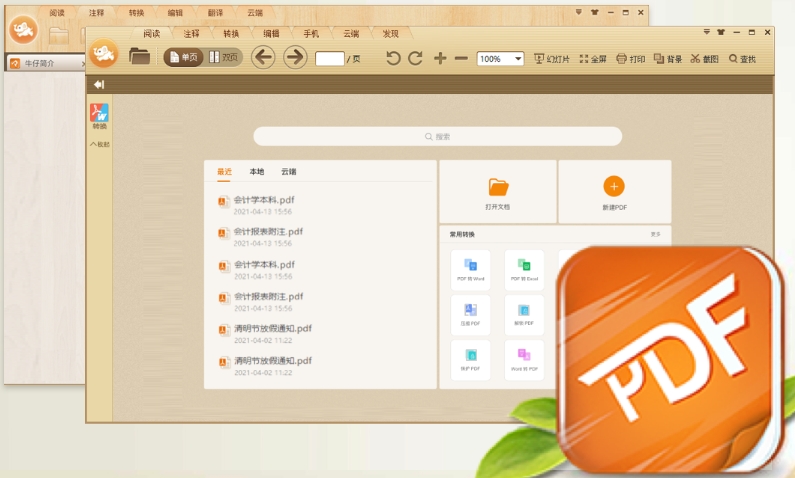The image size is (795, 478).
Task: Rotate page counterclockwise
Action: coord(393,58)
